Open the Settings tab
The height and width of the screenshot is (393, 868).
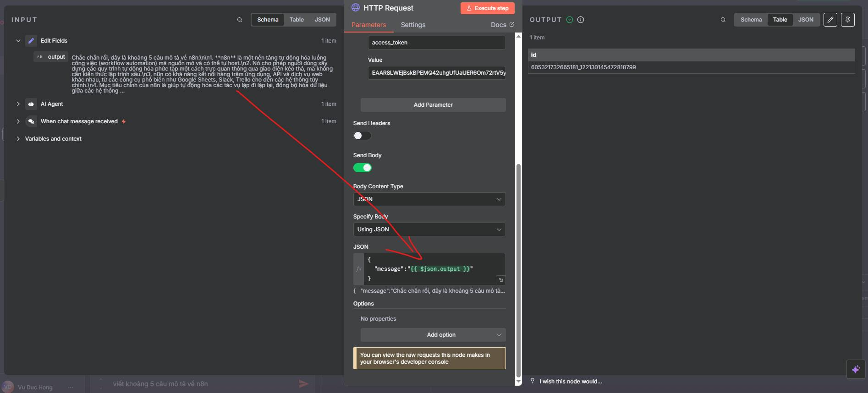pos(412,25)
